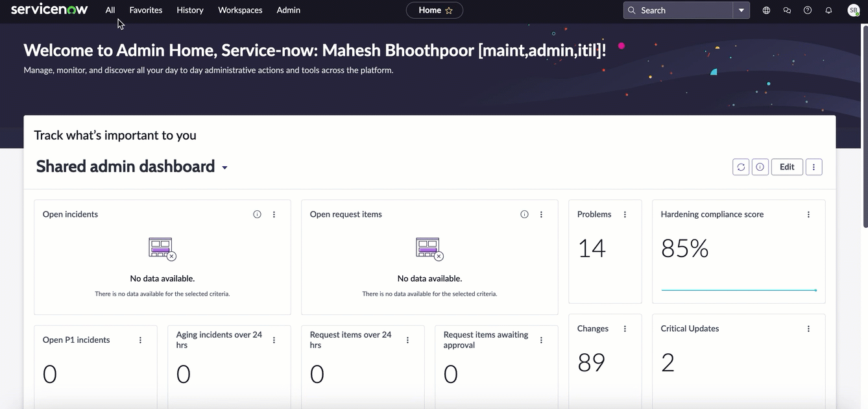868x409 pixels.
Task: Click the Critical Updates count 2
Action: (668, 362)
